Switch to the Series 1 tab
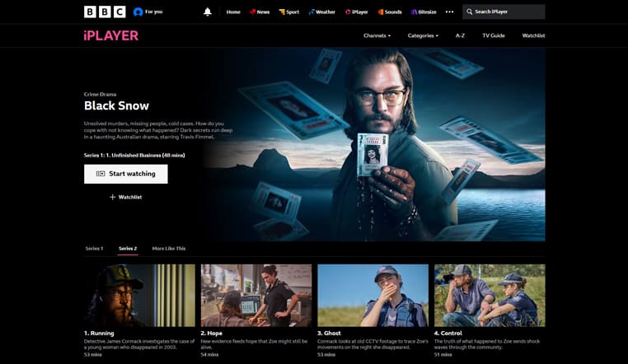Viewport: 628px width, 364px height. point(94,249)
